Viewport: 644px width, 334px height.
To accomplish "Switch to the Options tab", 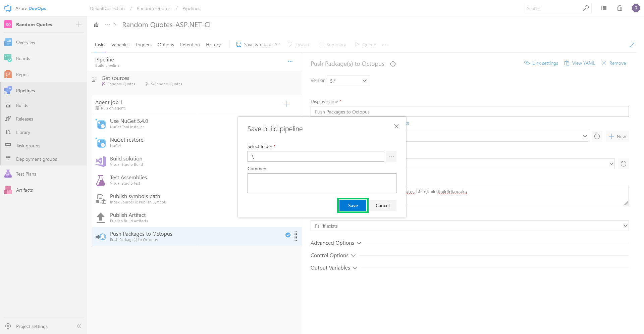I will [x=166, y=45].
